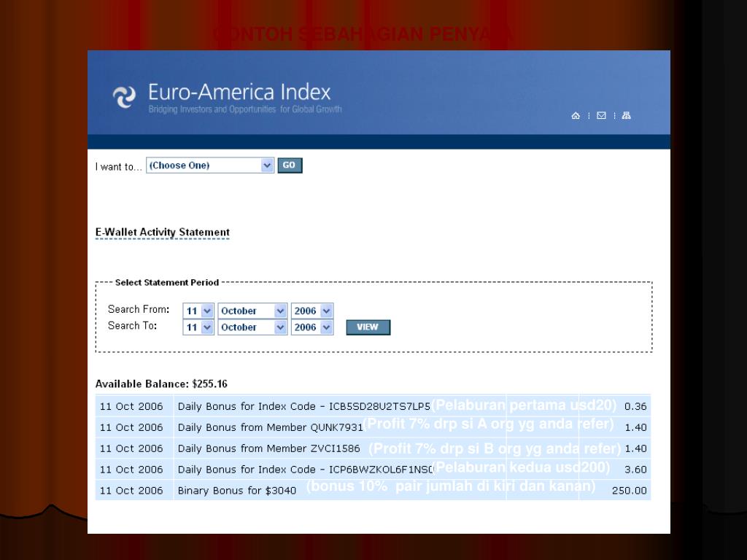Viewport: 747px width, 560px height.
Task: Click the 11 Oct 2006 date in Binary Bonus row
Action: pos(131,491)
